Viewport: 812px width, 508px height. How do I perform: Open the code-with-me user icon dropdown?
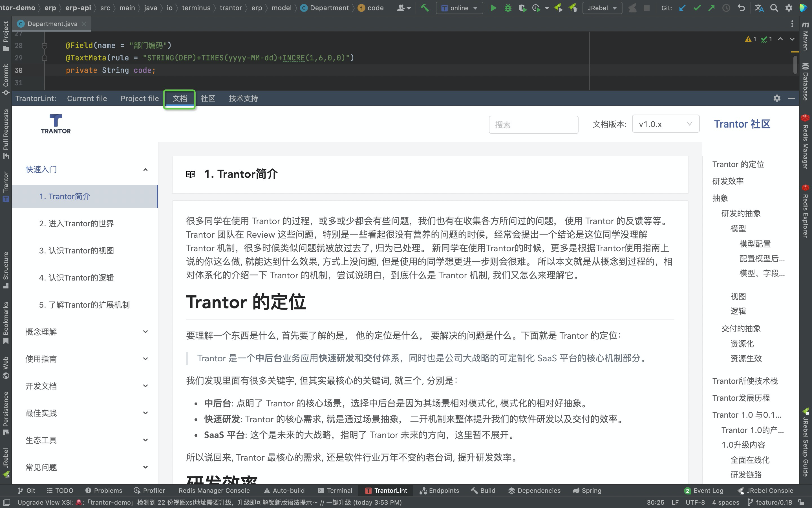click(x=404, y=8)
